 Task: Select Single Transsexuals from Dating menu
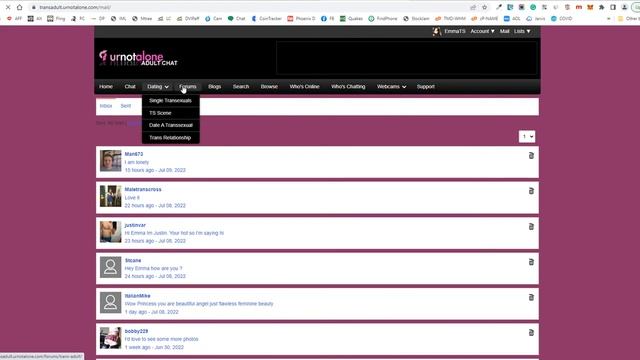pos(170,100)
